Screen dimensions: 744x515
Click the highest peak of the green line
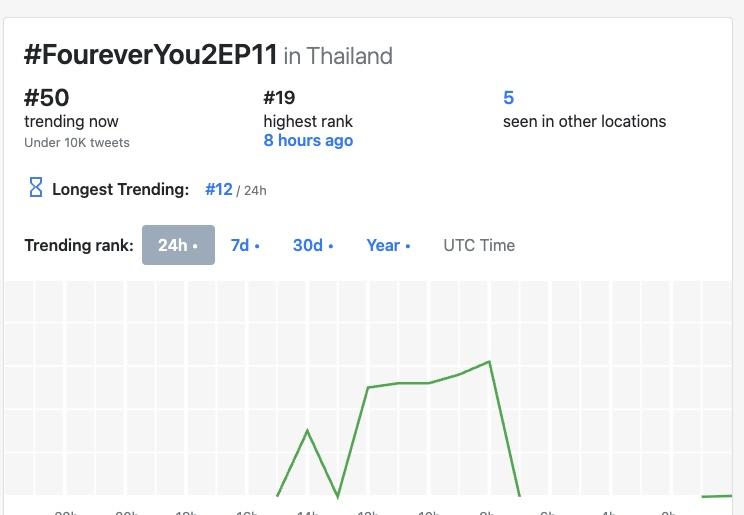[489, 362]
